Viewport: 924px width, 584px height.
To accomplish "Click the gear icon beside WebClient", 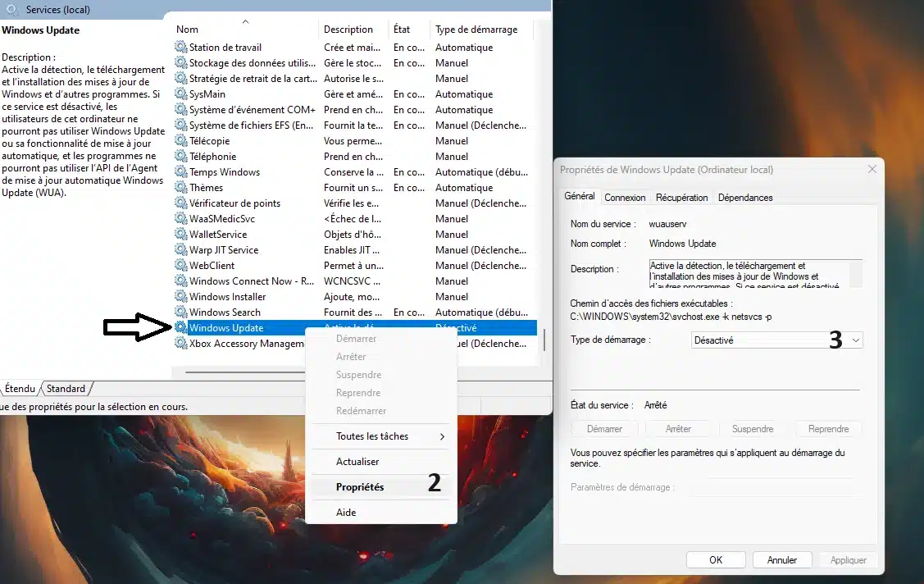I will pos(181,265).
